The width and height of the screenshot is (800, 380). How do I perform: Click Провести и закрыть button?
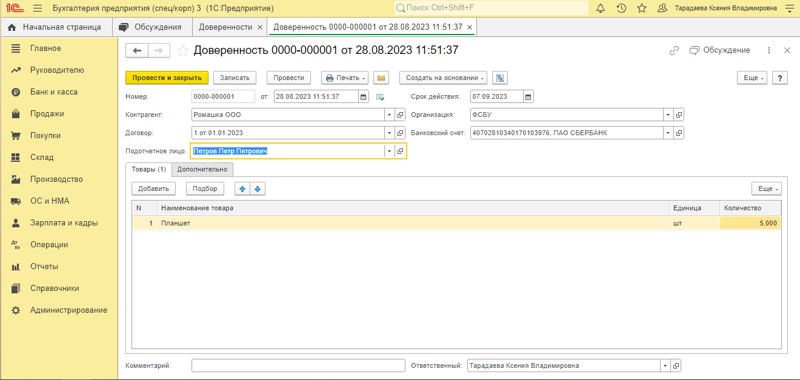(x=167, y=78)
